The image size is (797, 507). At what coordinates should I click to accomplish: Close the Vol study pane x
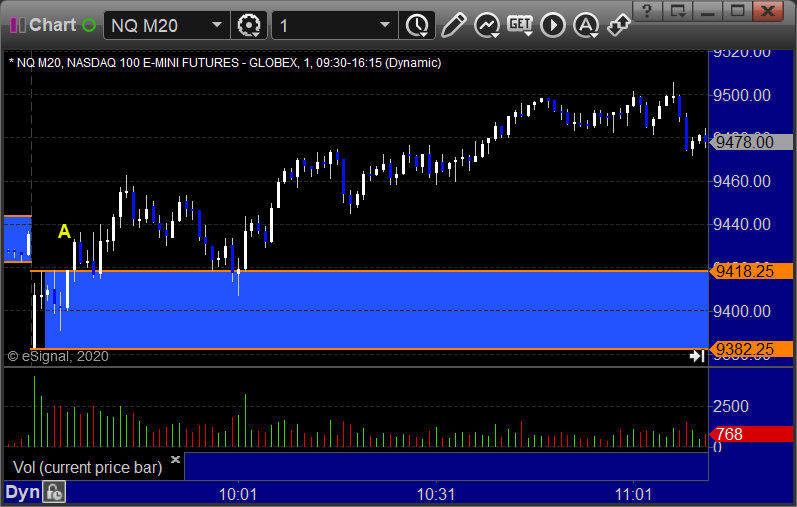(x=175, y=460)
